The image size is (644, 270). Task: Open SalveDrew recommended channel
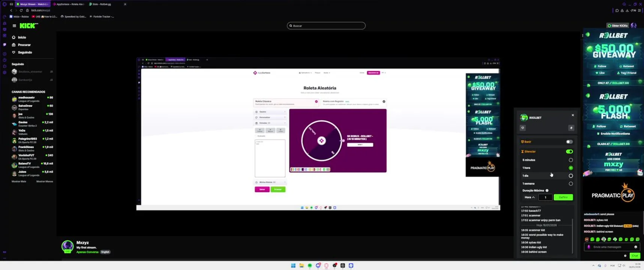[x=32, y=107]
